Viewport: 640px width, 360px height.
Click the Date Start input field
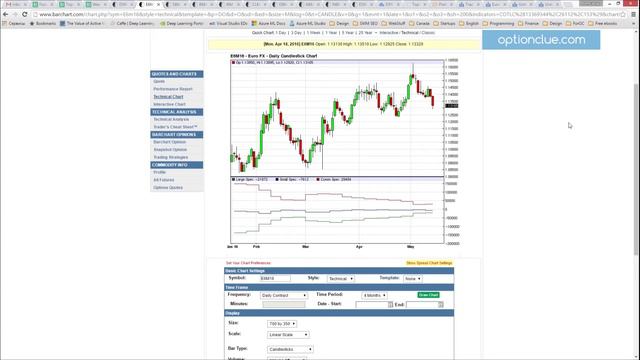(x=371, y=304)
